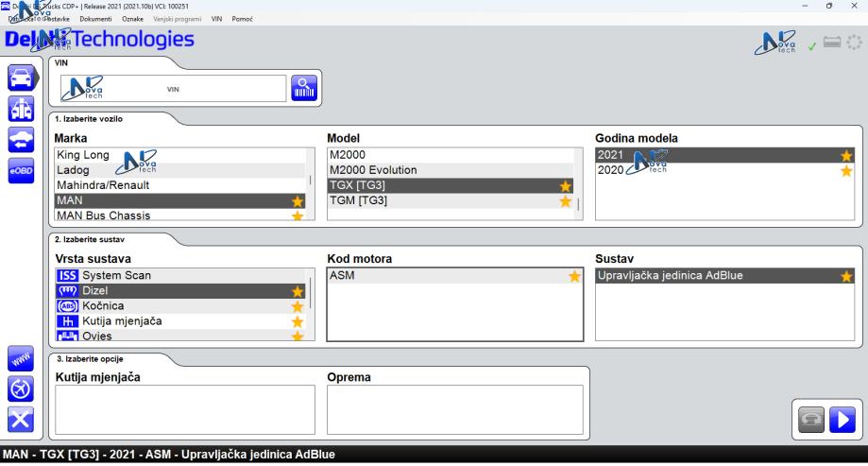868x466 pixels.
Task: Open vehicle history icon with arrow
Action: click(x=21, y=140)
